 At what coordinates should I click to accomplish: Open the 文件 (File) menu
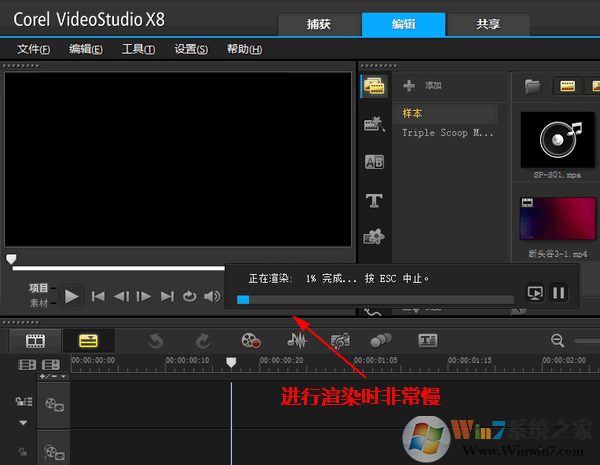[33, 49]
